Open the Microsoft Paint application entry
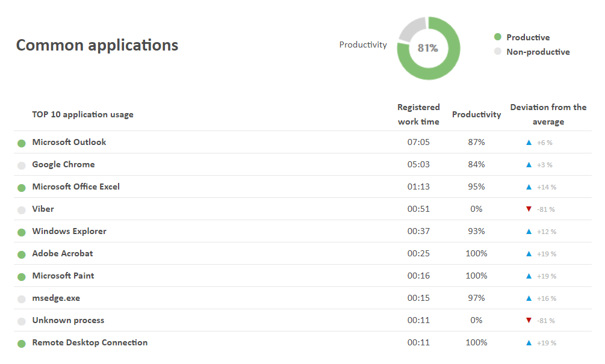Screen dimensions: 605x364 click(x=63, y=276)
